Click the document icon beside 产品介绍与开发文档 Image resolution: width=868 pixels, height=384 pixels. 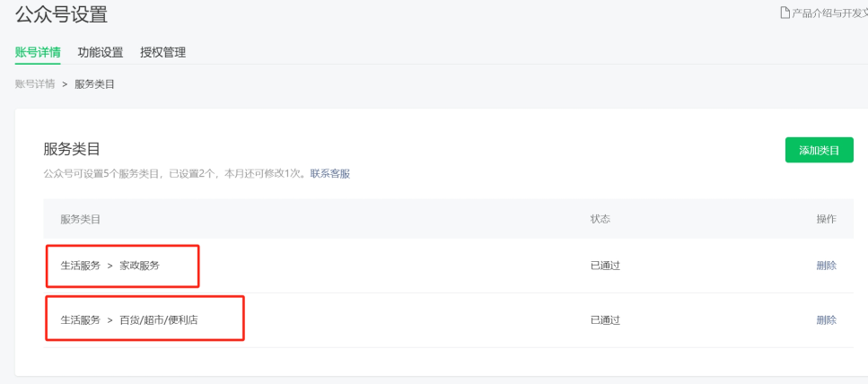click(x=785, y=13)
